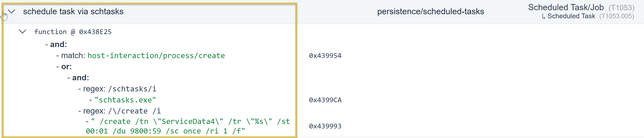Jump to address 0x439993
The image size is (644, 138).
(x=325, y=126)
